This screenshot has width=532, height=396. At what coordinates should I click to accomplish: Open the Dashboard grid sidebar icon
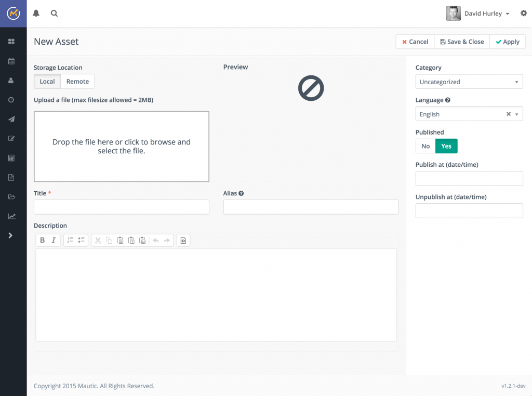(11, 42)
